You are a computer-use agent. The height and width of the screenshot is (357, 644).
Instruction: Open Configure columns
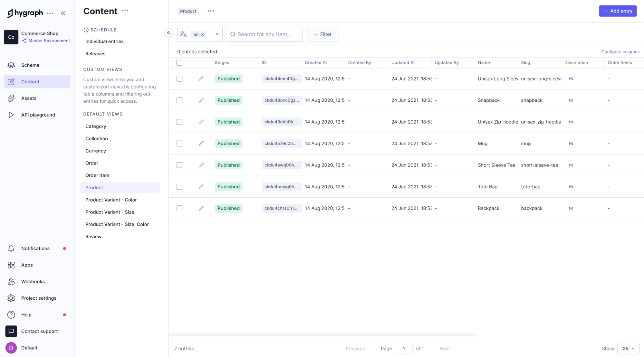[620, 52]
